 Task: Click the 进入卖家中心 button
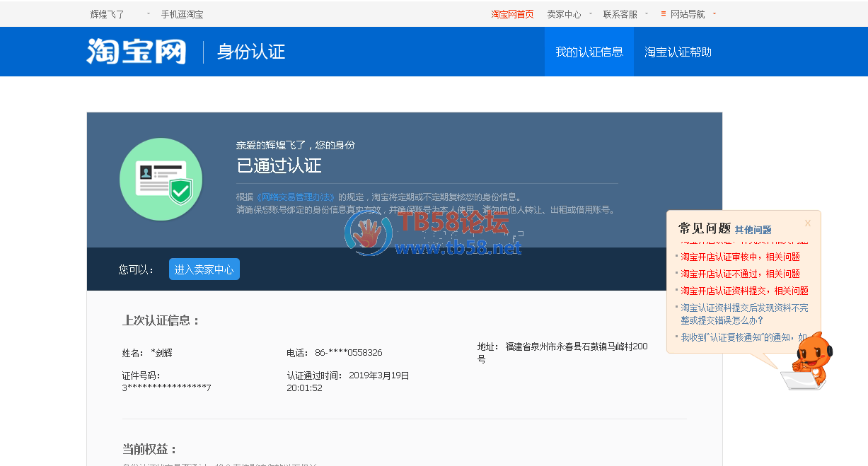click(204, 269)
